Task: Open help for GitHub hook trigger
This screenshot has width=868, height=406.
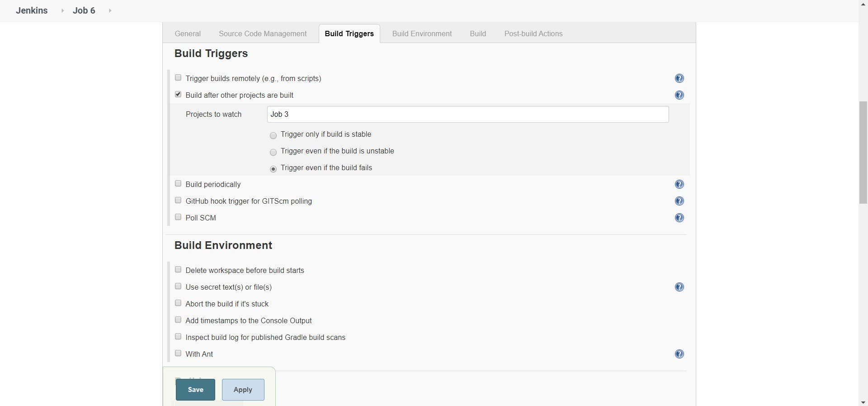Action: pos(679,201)
